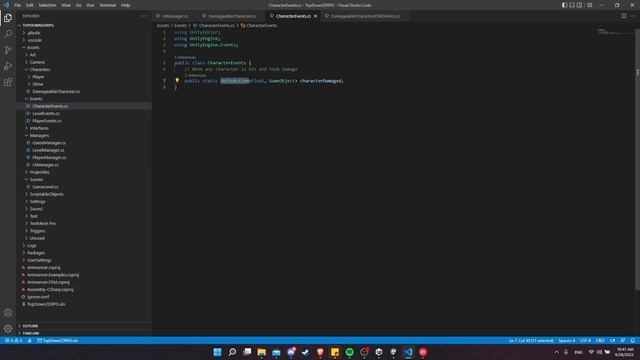This screenshot has width=640, height=360.
Task: Open Task View on taskbar
Action: tap(247, 352)
